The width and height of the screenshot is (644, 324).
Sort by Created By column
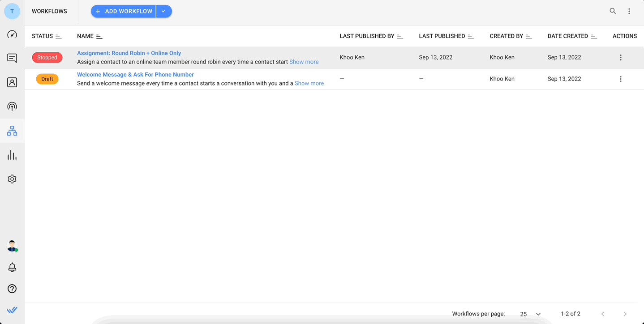click(529, 36)
